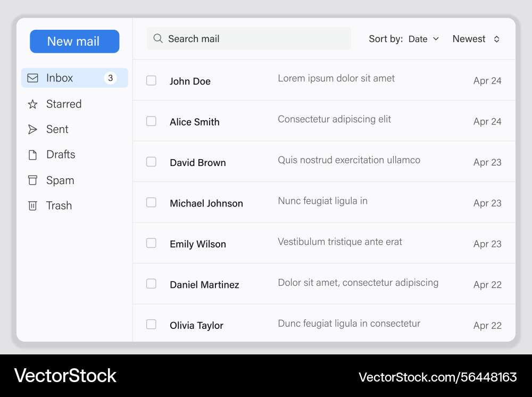Open David Brown's email
Screen dimensions: 532x397
pyautogui.click(x=324, y=162)
